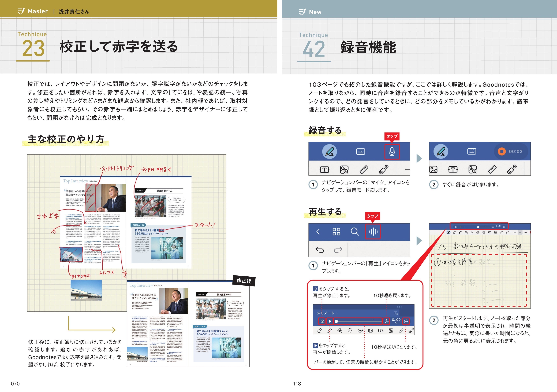Screen dimensions: 557x392
Task: Click the split-view icon right of メモノート title
Action: pyautogui.click(x=396, y=313)
